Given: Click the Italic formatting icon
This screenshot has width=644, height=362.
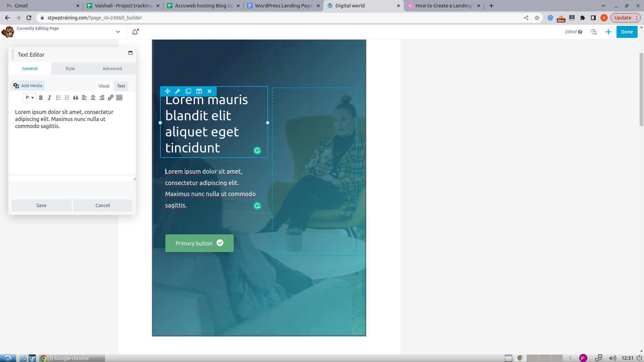Looking at the screenshot, I should [49, 98].
